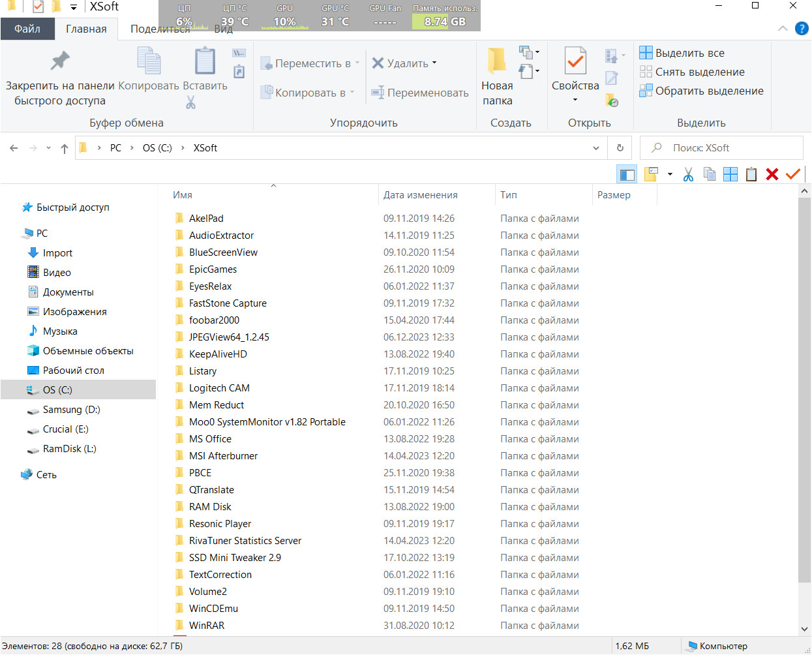Click the folder options icon in lower toolbar
This screenshot has height=655, width=812.
pos(652,174)
